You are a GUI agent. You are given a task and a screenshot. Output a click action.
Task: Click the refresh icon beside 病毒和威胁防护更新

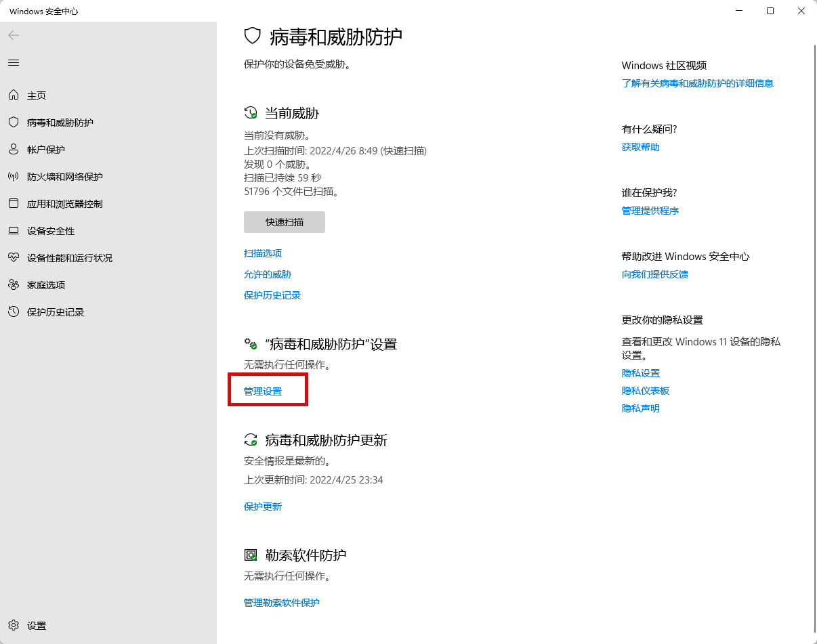click(x=251, y=440)
